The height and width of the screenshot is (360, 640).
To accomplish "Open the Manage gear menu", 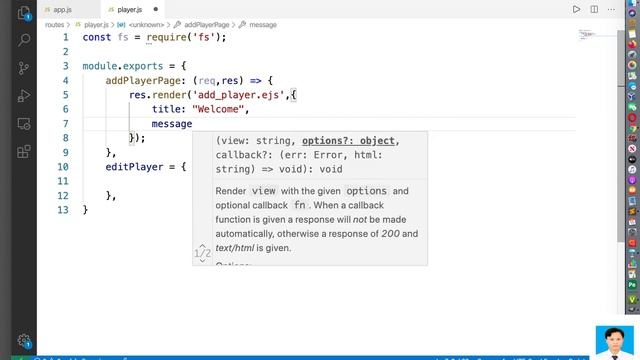I will [x=24, y=341].
